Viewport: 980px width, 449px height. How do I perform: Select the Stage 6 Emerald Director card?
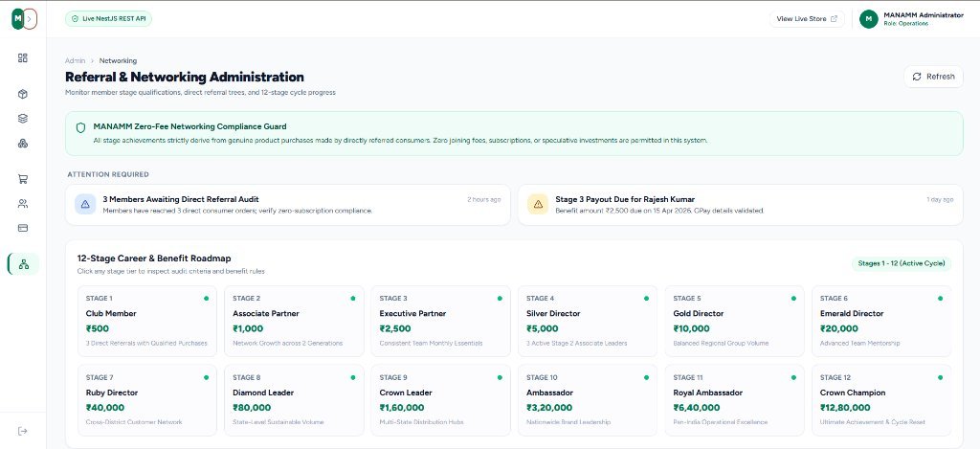tap(881, 322)
